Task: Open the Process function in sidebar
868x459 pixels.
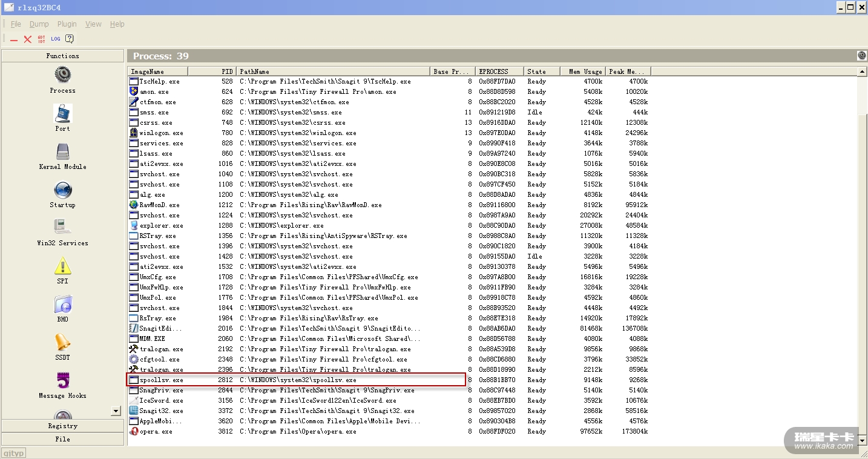Action: 63,75
